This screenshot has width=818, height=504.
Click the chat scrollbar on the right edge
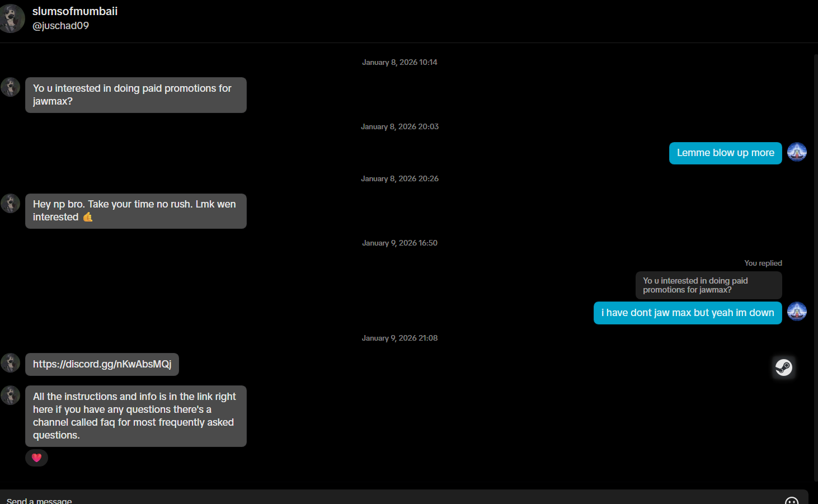[x=815, y=269]
